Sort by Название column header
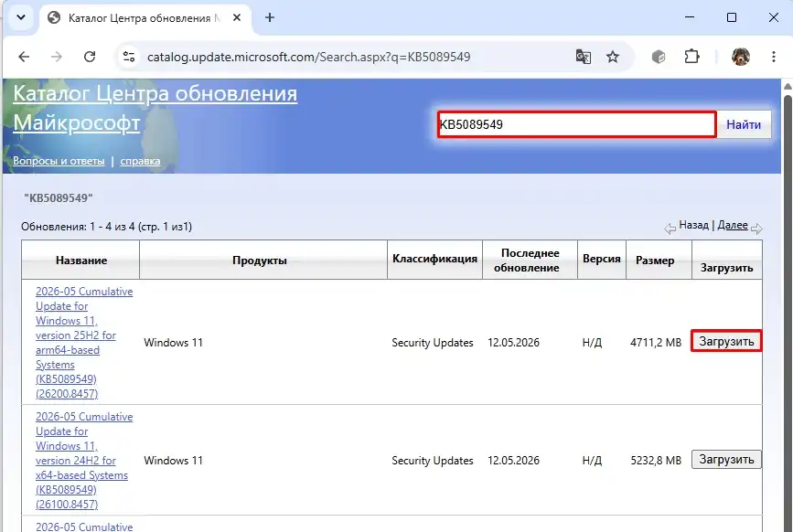 tap(80, 261)
